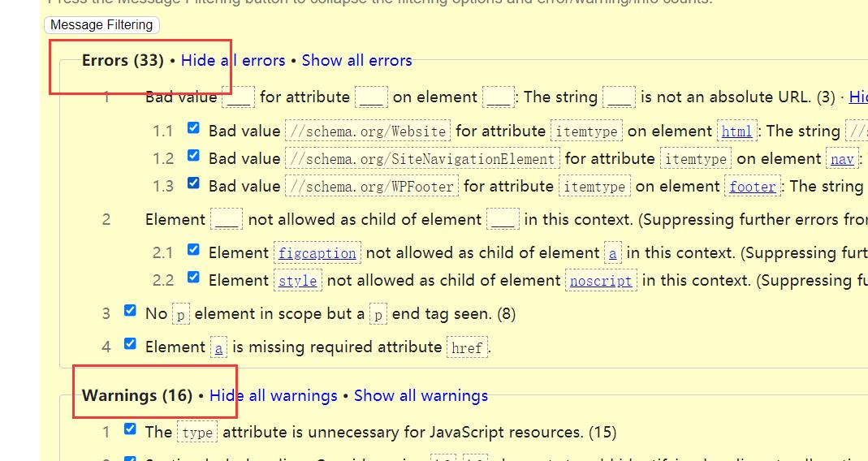Click the 'end tag seen. (8)' text
This screenshot has height=461, width=868.
454,314
